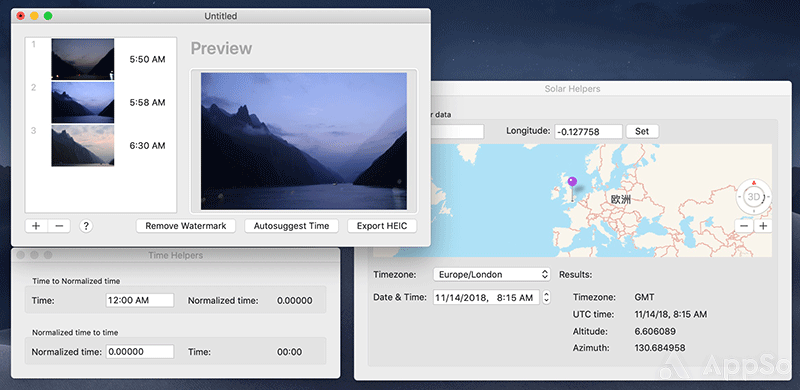Export the wallpaper with Export HEIC
The image size is (800, 390).
tap(382, 226)
